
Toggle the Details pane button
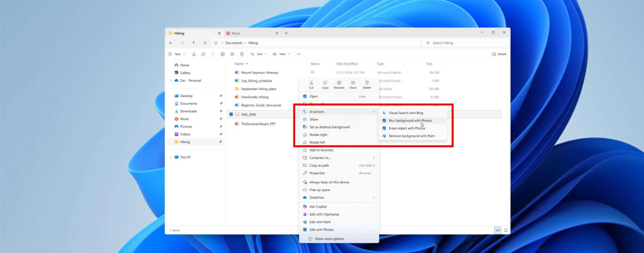click(499, 54)
